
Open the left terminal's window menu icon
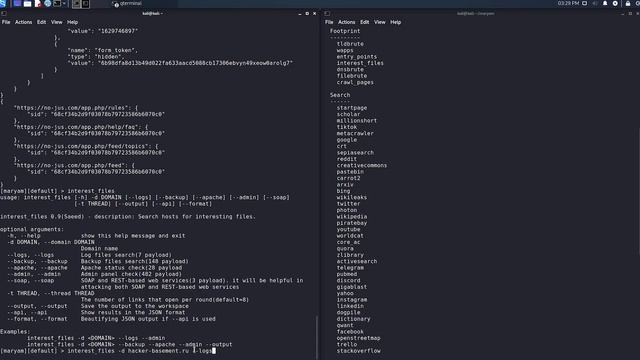4,13
